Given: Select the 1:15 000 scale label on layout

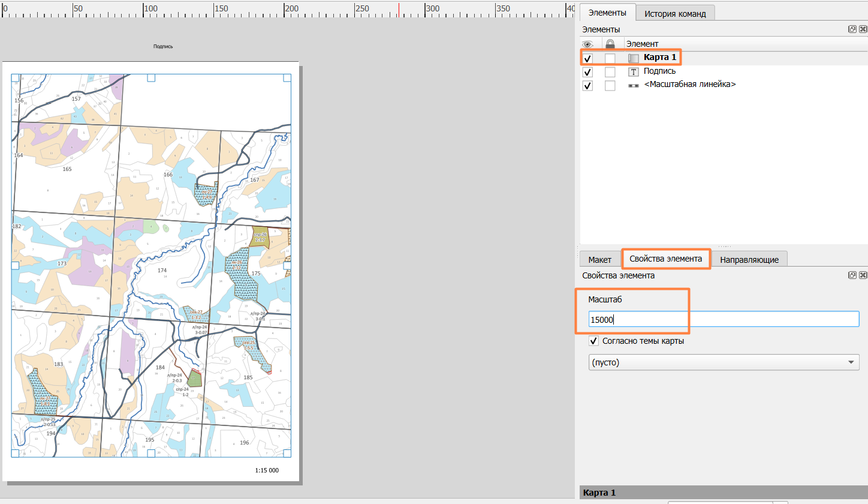Looking at the screenshot, I should [267, 470].
